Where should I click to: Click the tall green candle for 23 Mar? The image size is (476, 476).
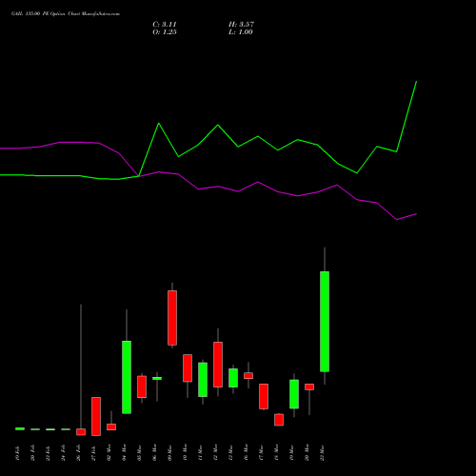[x=325, y=322]
